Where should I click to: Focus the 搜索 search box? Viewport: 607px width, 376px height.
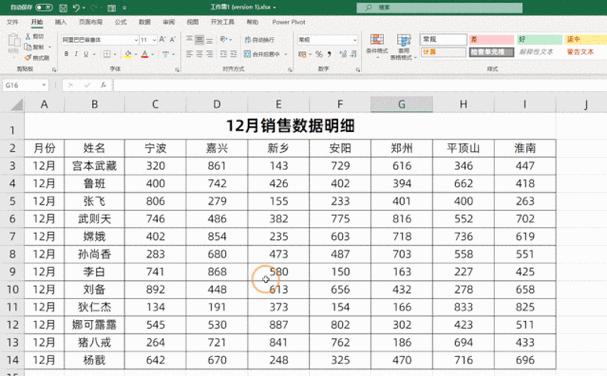point(439,7)
